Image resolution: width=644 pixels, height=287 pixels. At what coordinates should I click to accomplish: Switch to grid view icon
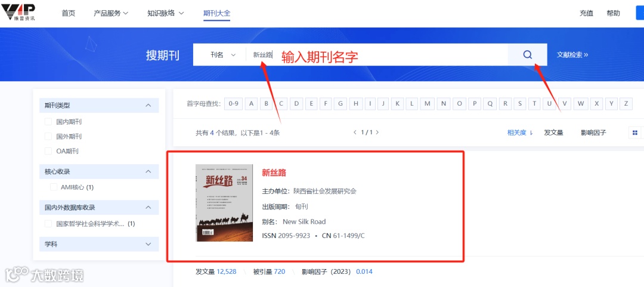[x=635, y=133]
